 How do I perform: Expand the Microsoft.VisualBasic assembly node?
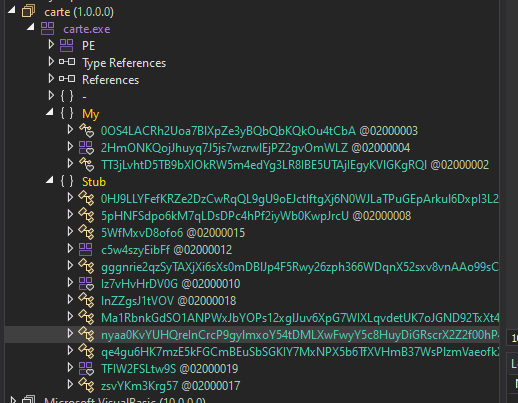[x=13, y=400]
